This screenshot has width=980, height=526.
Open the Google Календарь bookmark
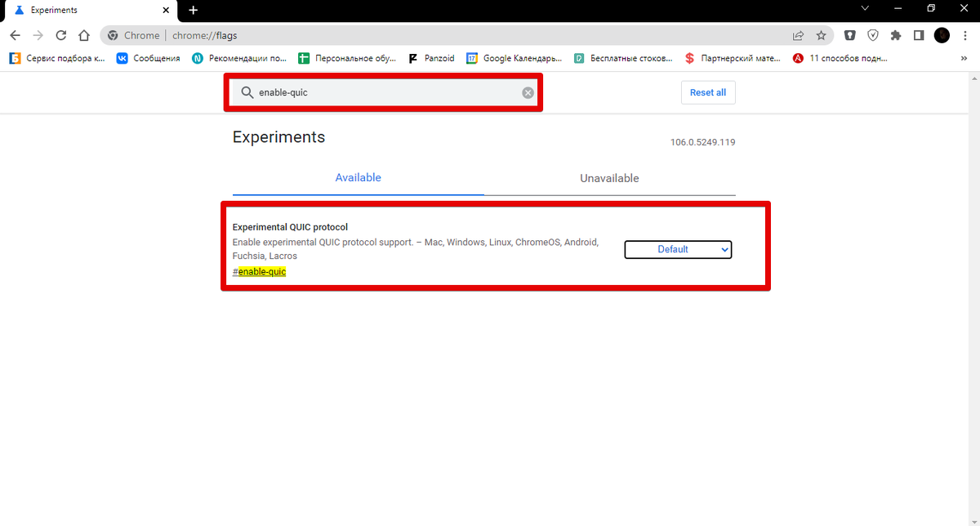click(514, 58)
